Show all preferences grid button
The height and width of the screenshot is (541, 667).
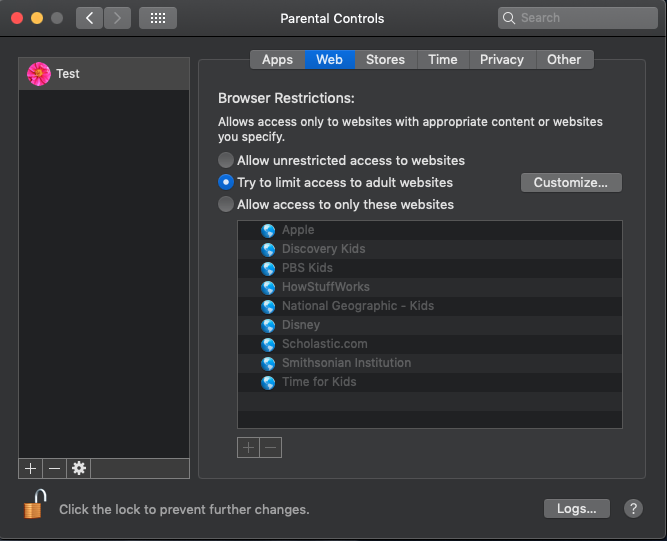point(158,18)
